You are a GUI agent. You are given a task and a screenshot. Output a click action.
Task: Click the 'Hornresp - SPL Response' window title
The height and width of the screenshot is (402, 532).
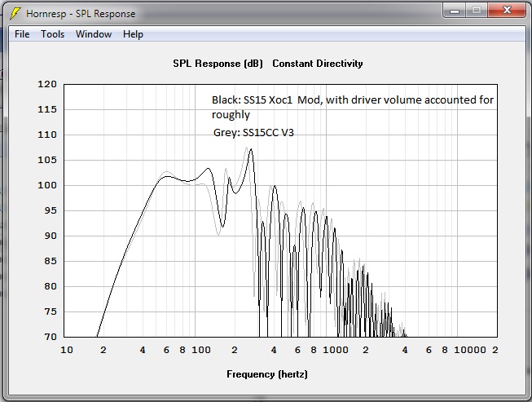pyautogui.click(x=81, y=14)
